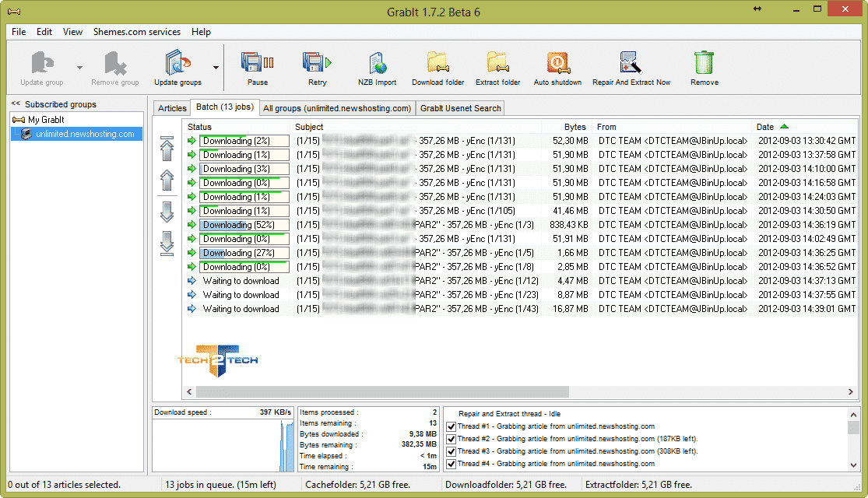Disable the Thread #3 checkbox
Screen dimensions: 868x498
[451, 451]
